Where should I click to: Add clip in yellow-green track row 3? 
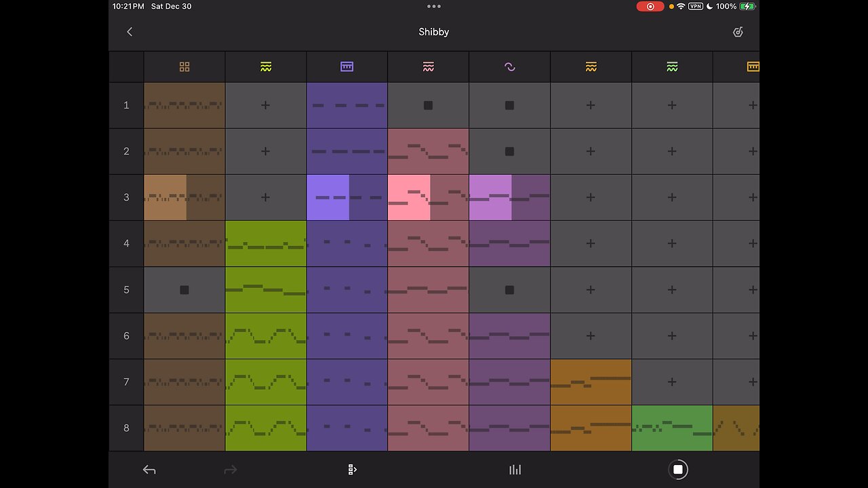pos(266,197)
